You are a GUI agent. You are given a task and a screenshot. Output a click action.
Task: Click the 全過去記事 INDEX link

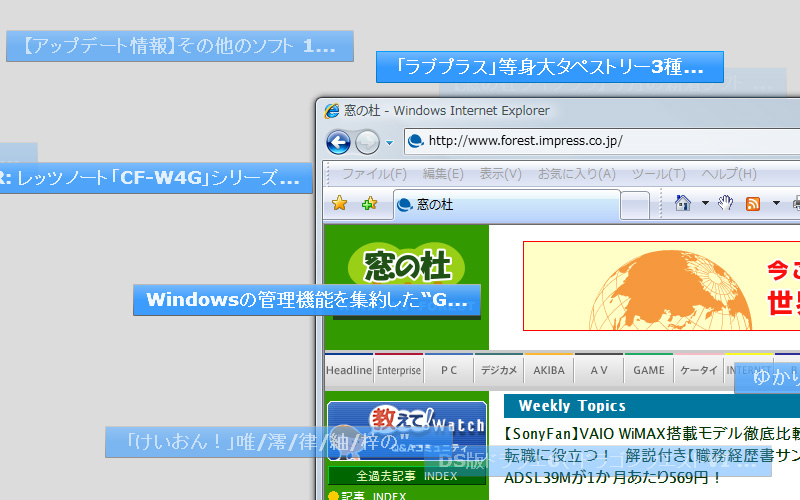(407, 476)
